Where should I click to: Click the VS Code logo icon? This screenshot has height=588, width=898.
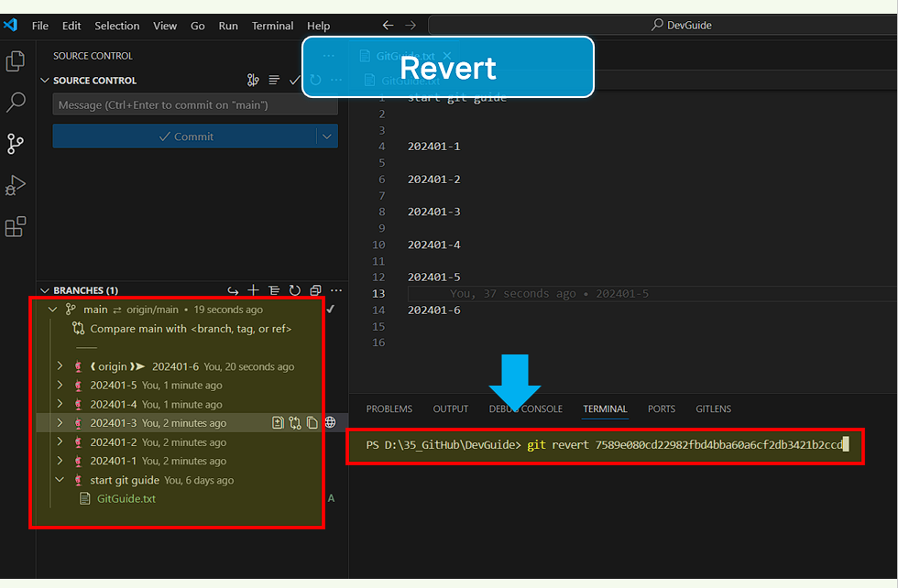10,26
